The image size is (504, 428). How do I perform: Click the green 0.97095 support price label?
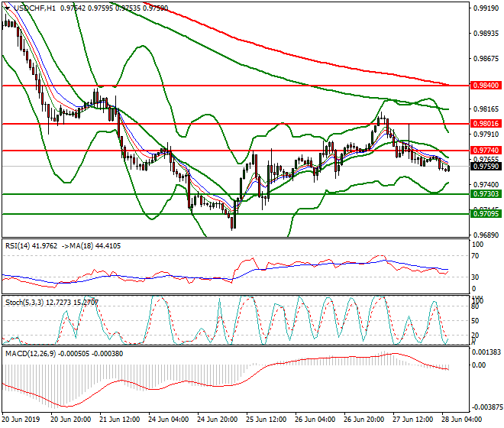coord(486,214)
